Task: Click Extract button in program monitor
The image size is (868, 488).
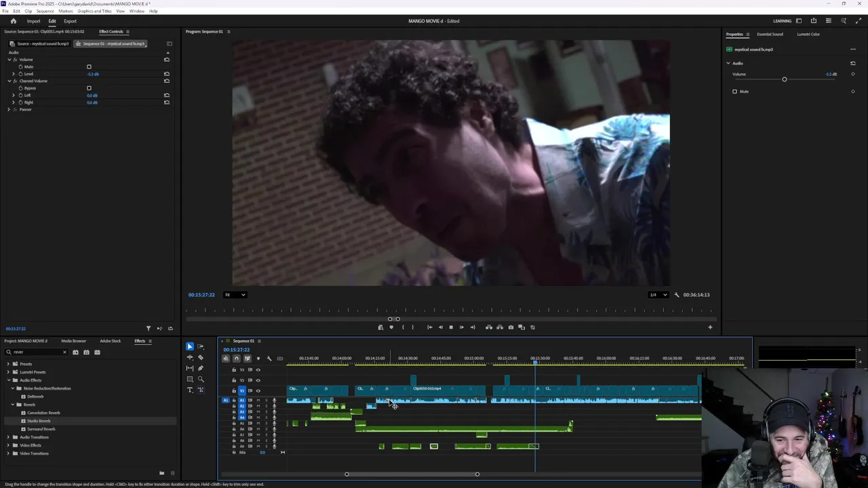Action: [500, 327]
